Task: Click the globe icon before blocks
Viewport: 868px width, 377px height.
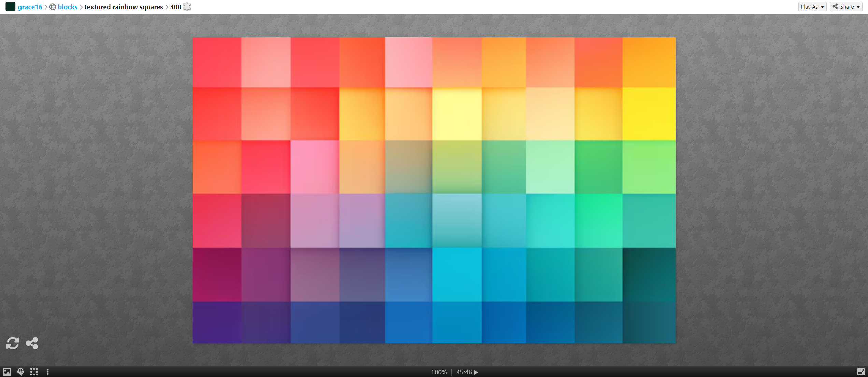Action: click(x=53, y=7)
